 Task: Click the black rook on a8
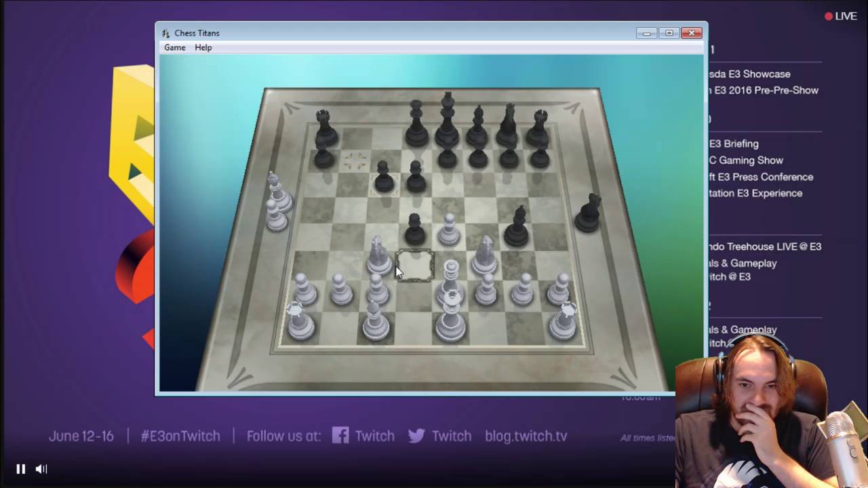[325, 129]
